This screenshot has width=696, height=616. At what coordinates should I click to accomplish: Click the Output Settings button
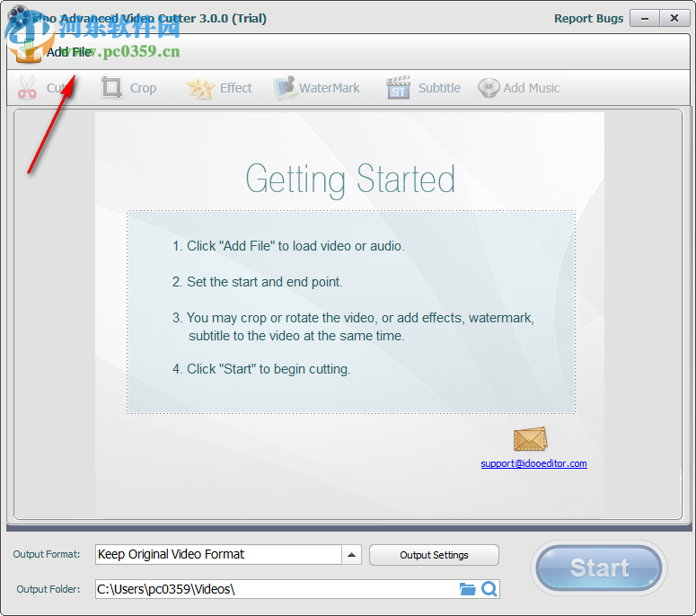coord(434,555)
